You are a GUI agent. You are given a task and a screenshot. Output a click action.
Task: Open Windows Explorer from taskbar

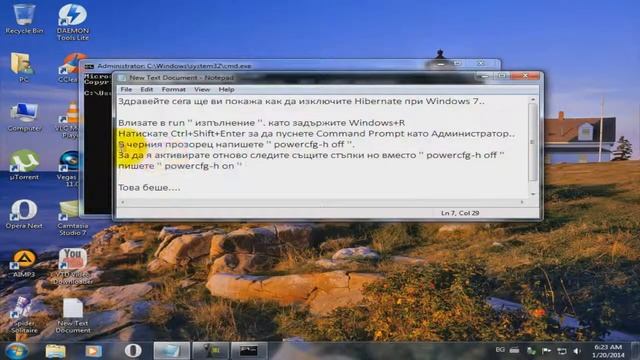tap(56, 351)
